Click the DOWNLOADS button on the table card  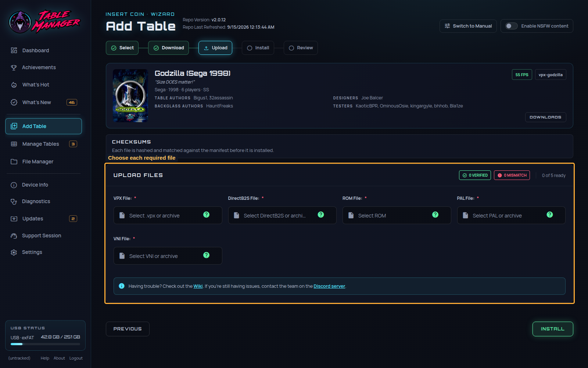[545, 117]
